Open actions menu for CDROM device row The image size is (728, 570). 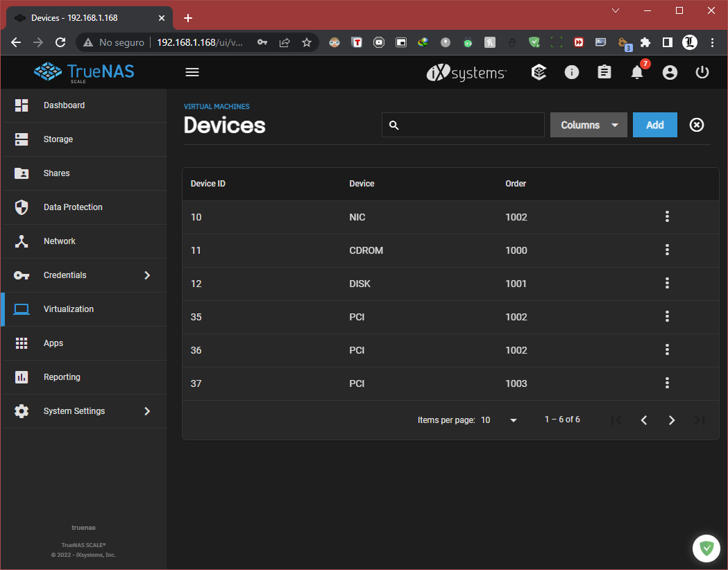tap(667, 250)
